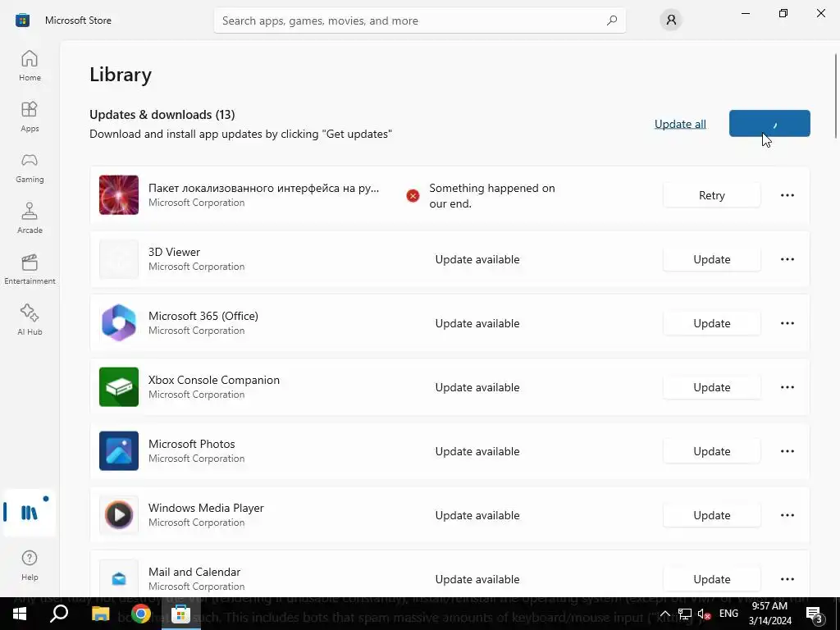Update Microsoft 365 (Office)
The image size is (840, 630).
pos(711,323)
